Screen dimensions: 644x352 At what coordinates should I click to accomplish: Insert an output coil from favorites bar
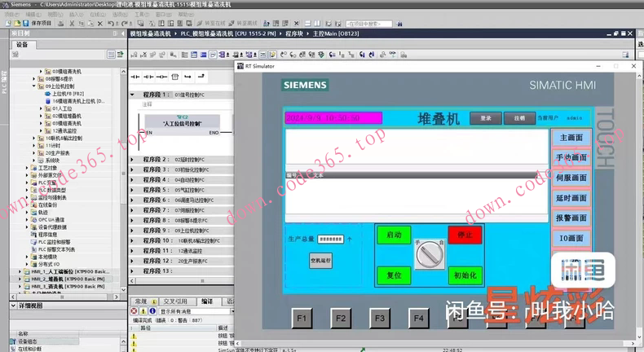coord(161,77)
